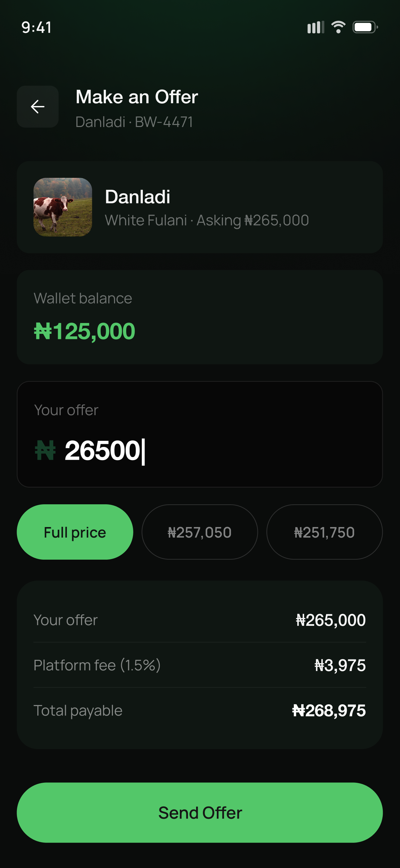This screenshot has height=868, width=400.
Task: Open Danladi cow photo thumbnail
Action: (63, 207)
